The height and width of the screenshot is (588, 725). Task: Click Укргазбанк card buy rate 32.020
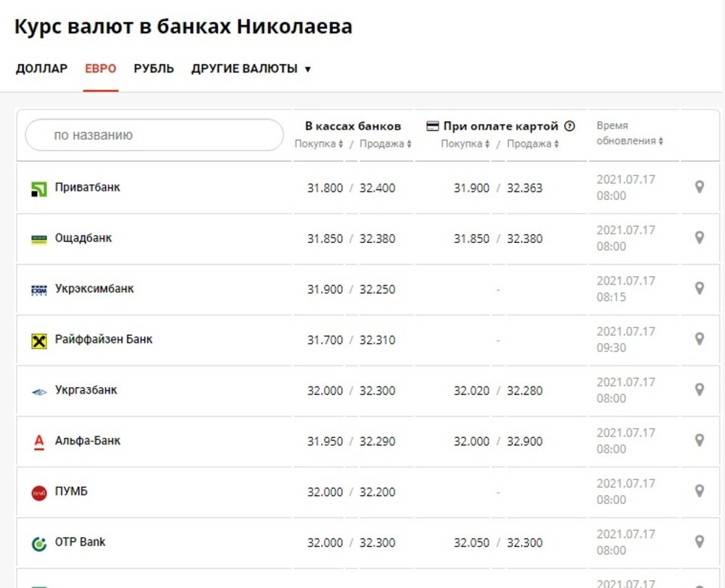471,391
